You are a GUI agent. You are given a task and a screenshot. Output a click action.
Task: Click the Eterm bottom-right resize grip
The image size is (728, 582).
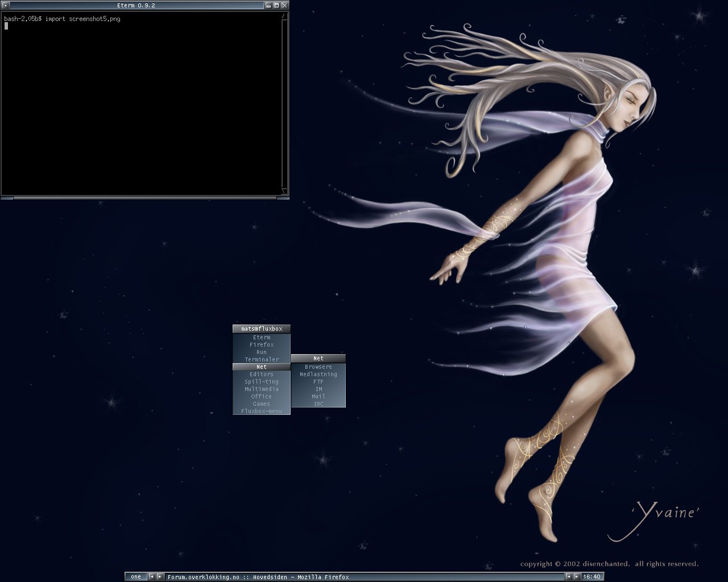tap(283, 198)
